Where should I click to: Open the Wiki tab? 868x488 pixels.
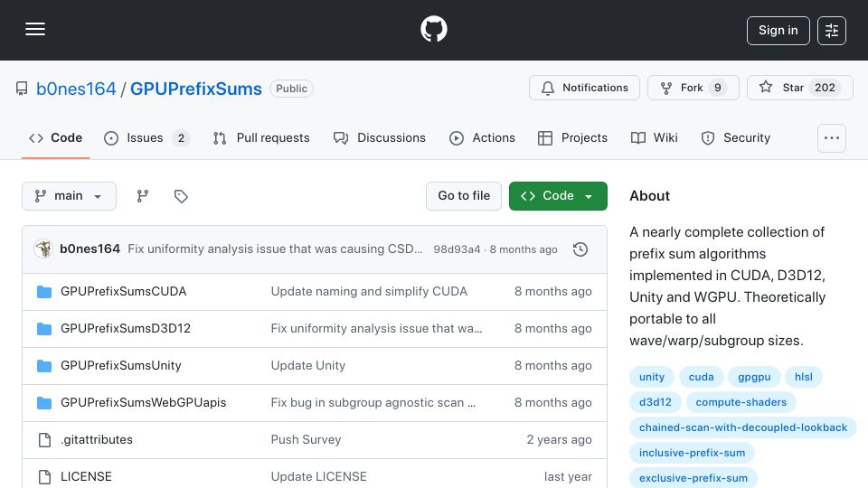coord(655,137)
